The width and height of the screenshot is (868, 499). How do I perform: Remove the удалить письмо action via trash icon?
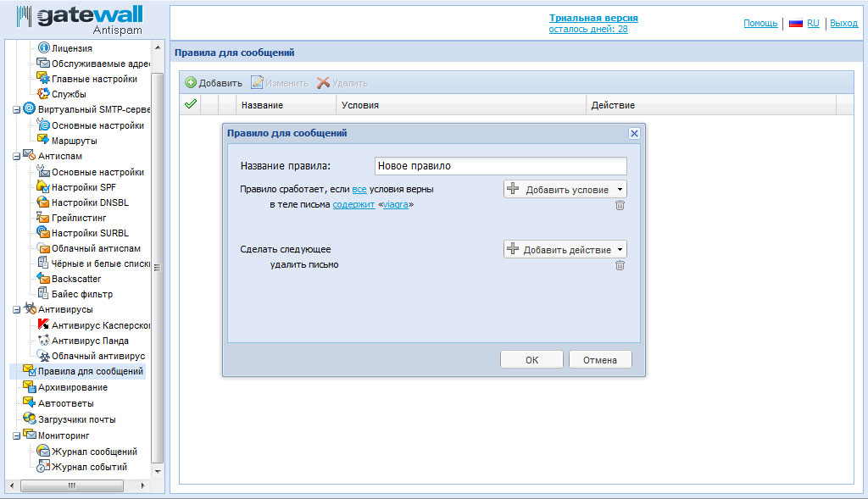620,265
